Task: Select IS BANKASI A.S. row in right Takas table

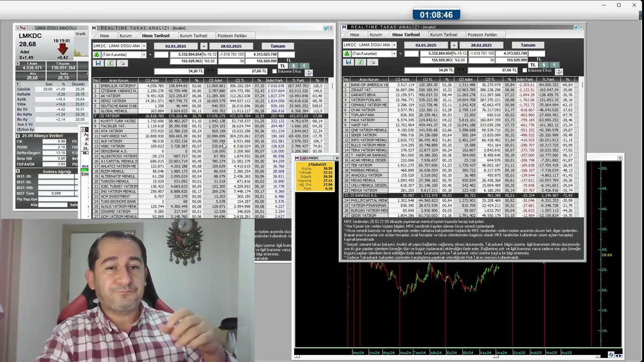Action: click(x=460, y=195)
